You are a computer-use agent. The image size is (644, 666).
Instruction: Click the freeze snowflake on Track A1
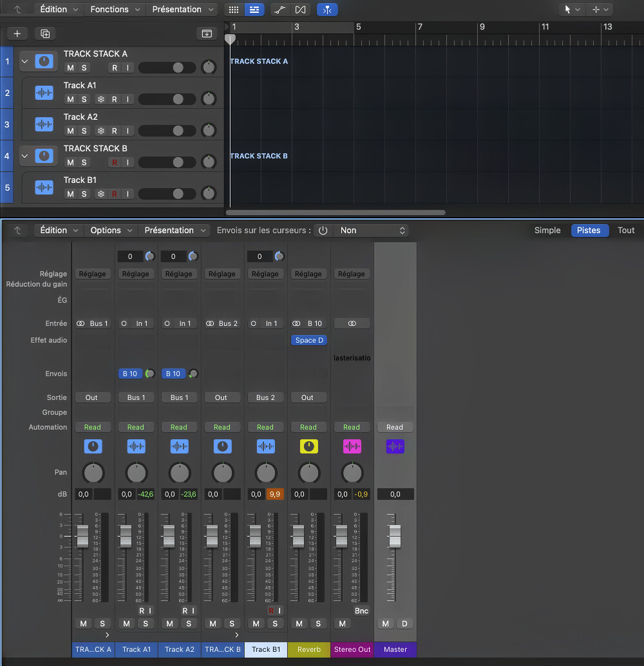[x=100, y=99]
